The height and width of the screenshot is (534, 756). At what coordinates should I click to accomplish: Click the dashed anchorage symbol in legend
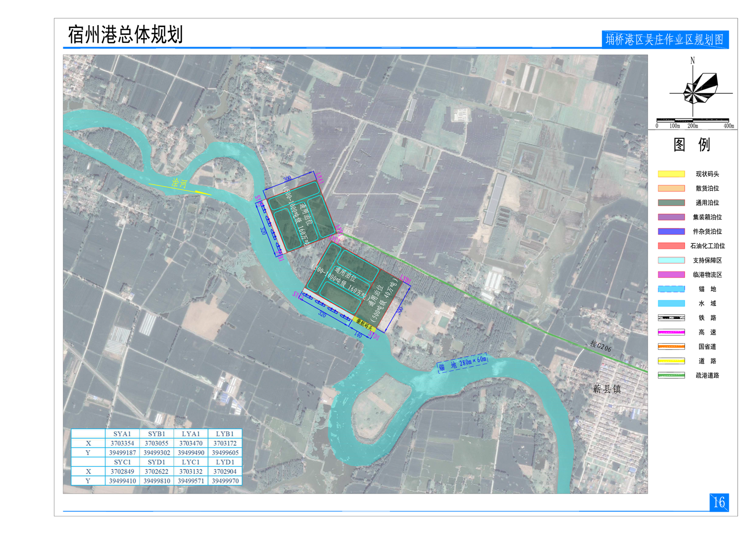(671, 289)
